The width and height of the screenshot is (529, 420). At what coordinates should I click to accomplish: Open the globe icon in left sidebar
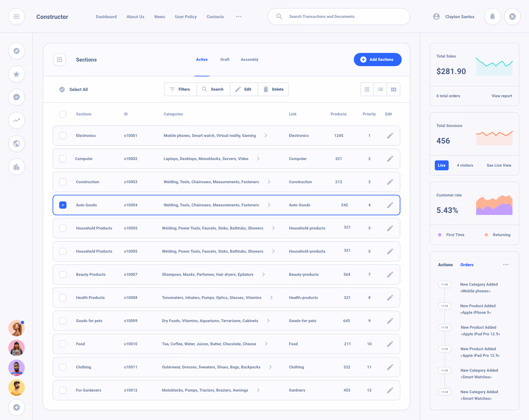pos(17,144)
